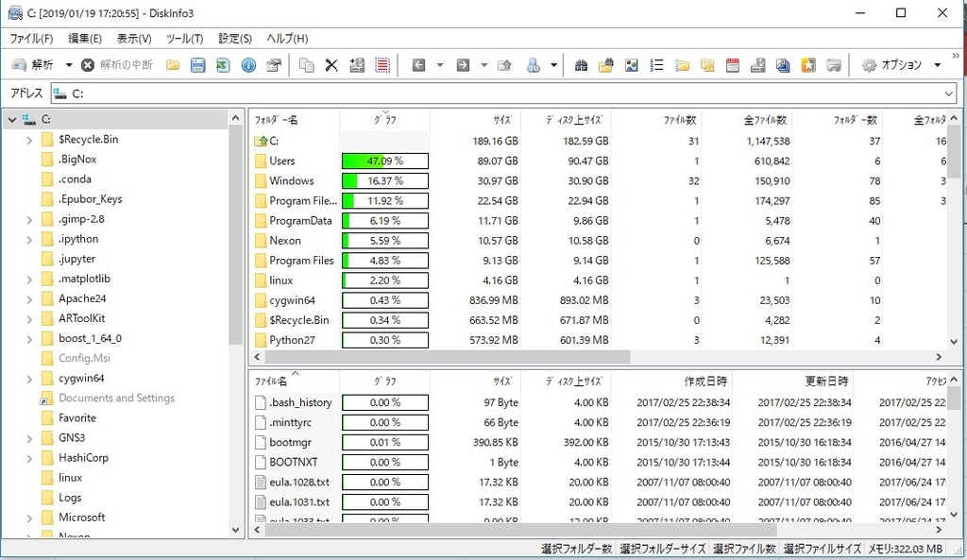Select the cygwin64 row in folder list
Viewport: 967px width, 560px height.
tap(598, 300)
